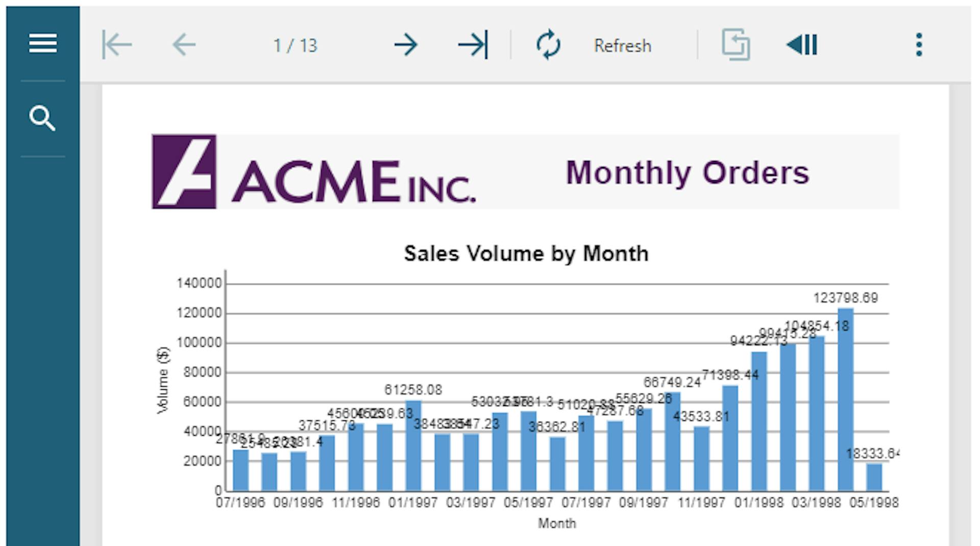Image resolution: width=980 pixels, height=546 pixels.
Task: Jump to the last page
Action: tap(473, 45)
